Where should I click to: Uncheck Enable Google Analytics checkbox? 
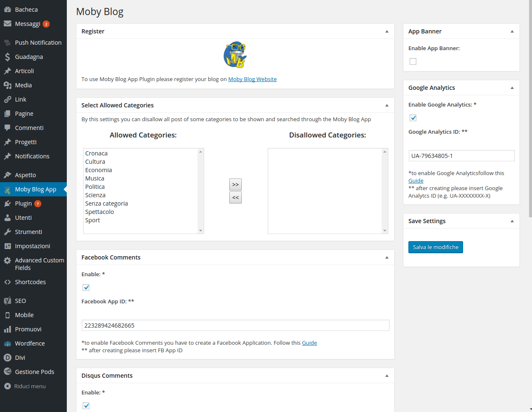click(413, 118)
